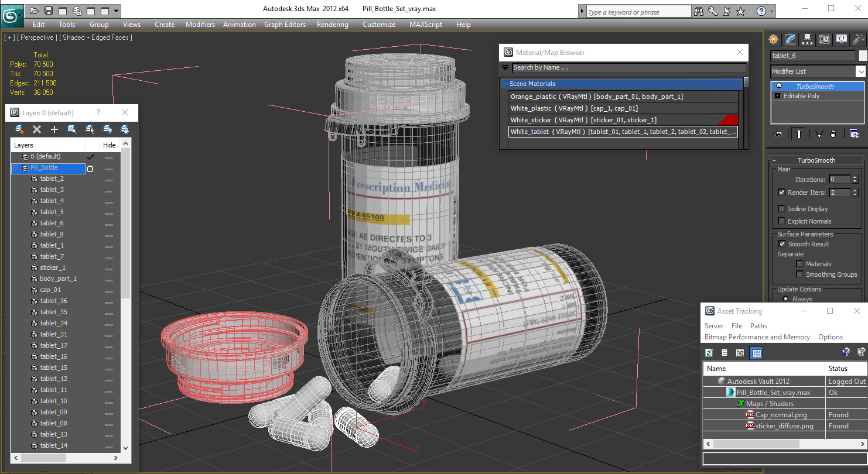The image size is (868, 474).
Task: Click Configure Modifier Sets icon
Action: click(855, 134)
